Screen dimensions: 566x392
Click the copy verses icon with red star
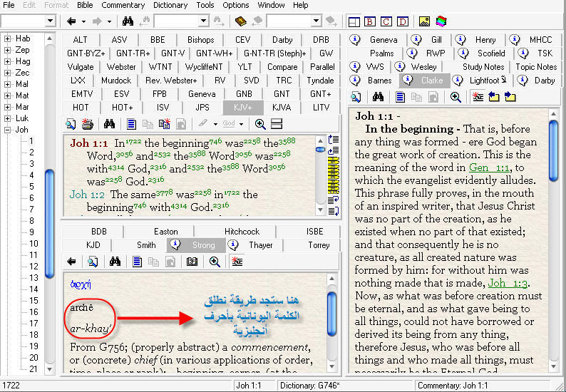(164, 124)
